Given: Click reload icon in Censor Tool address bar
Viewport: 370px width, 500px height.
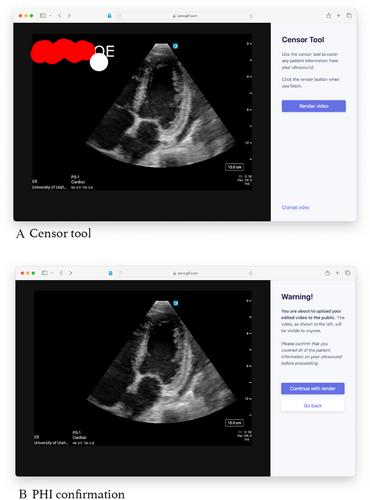Looking at the screenshot, I should click(x=251, y=16).
